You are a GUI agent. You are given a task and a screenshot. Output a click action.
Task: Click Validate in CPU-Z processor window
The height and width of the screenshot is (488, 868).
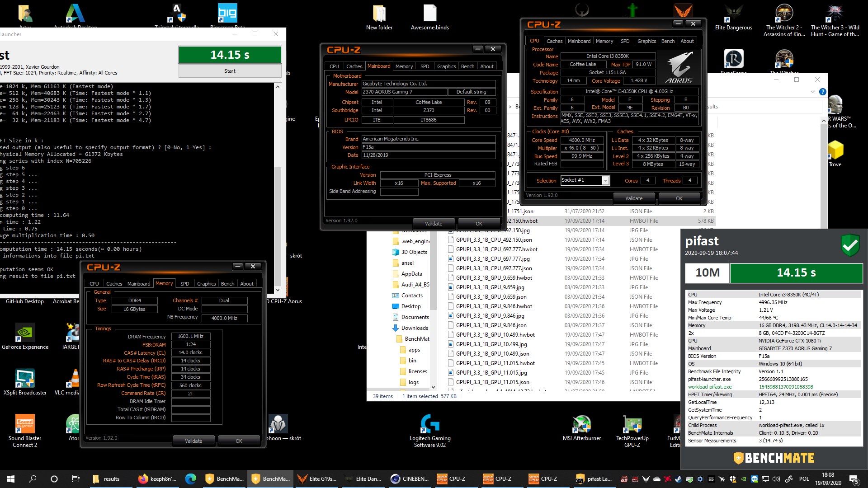pos(634,198)
